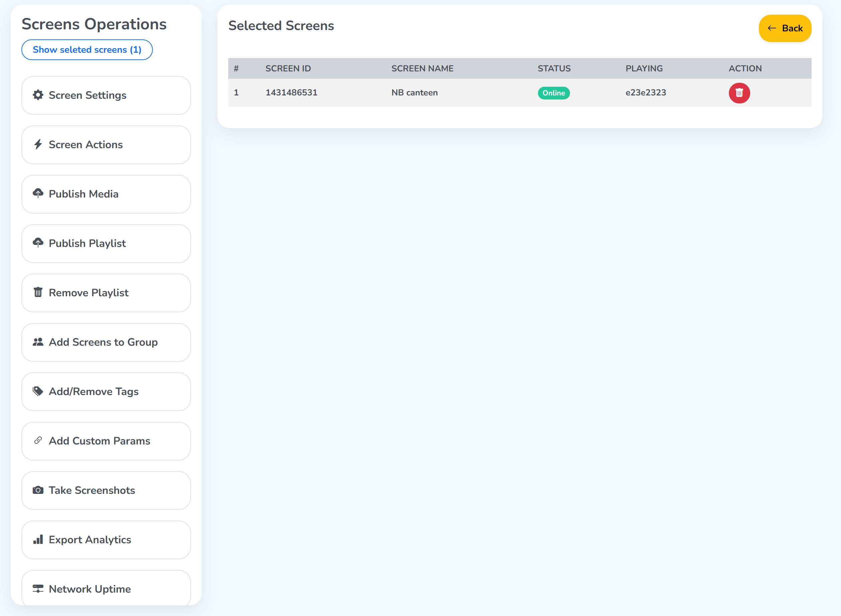
Task: Click the screen name NB canteen
Action: point(414,92)
